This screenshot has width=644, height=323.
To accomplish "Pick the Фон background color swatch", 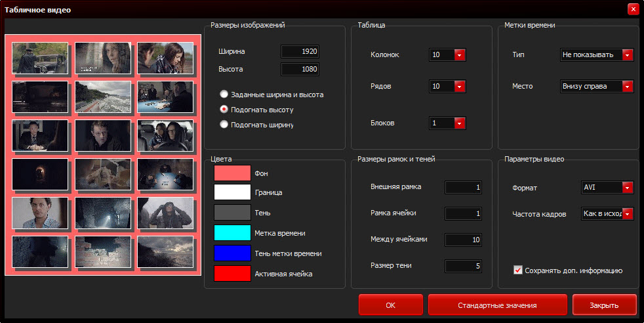I will click(x=232, y=173).
